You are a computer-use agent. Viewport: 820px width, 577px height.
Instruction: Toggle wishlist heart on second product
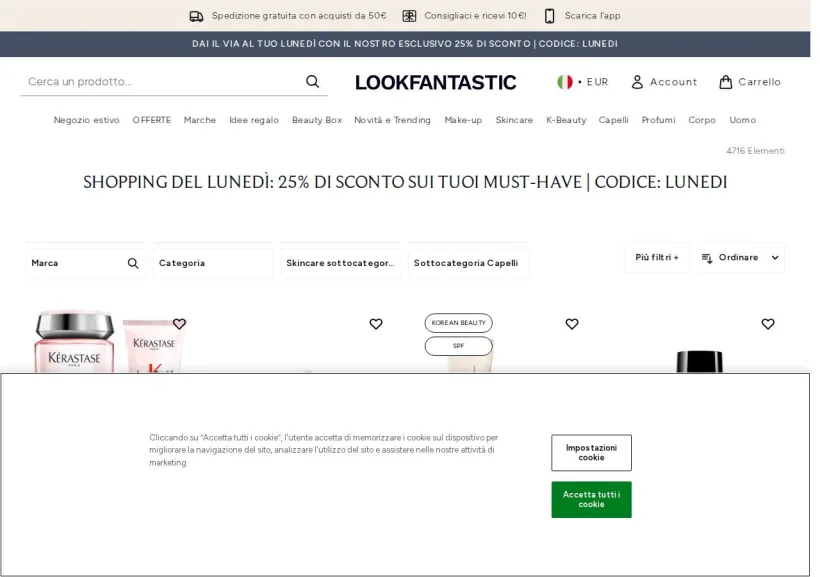[375, 324]
